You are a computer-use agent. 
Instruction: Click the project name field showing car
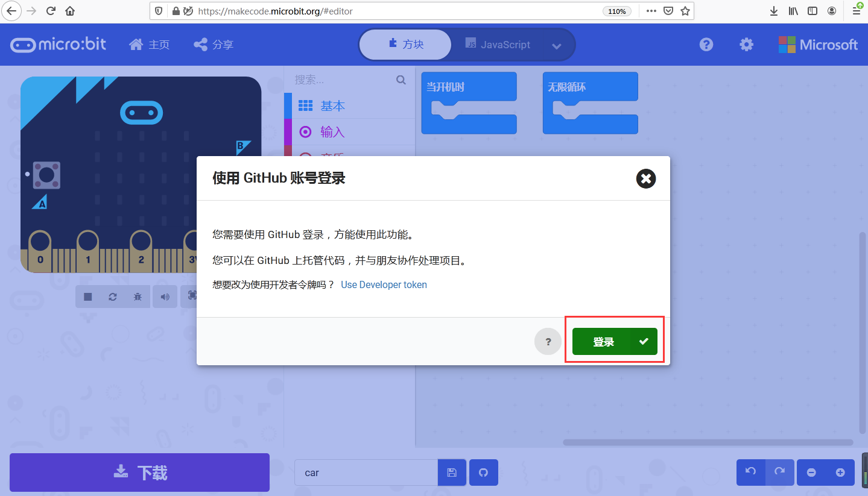[x=366, y=472]
